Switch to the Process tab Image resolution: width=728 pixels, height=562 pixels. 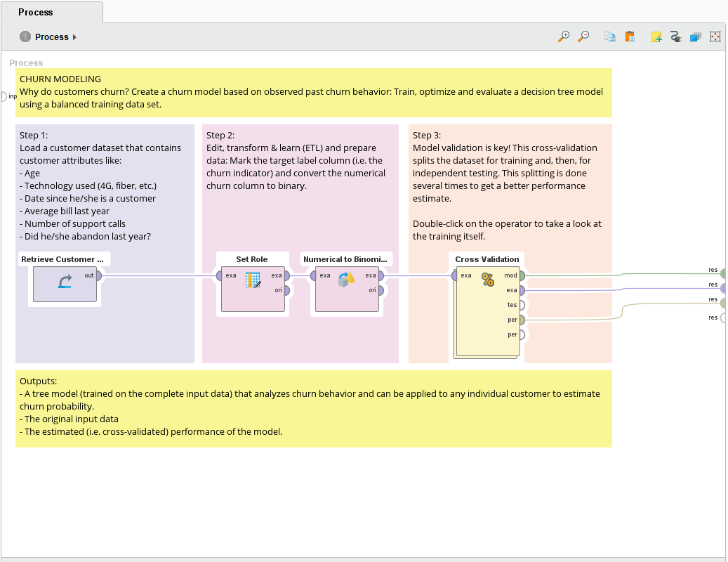tap(36, 12)
